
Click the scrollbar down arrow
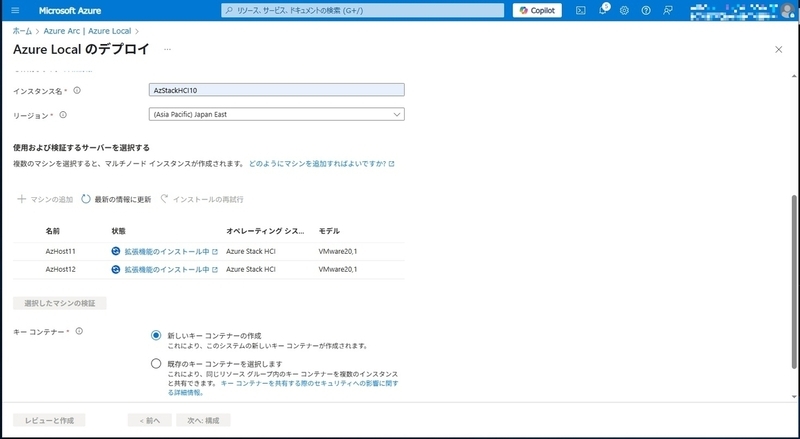click(794, 397)
